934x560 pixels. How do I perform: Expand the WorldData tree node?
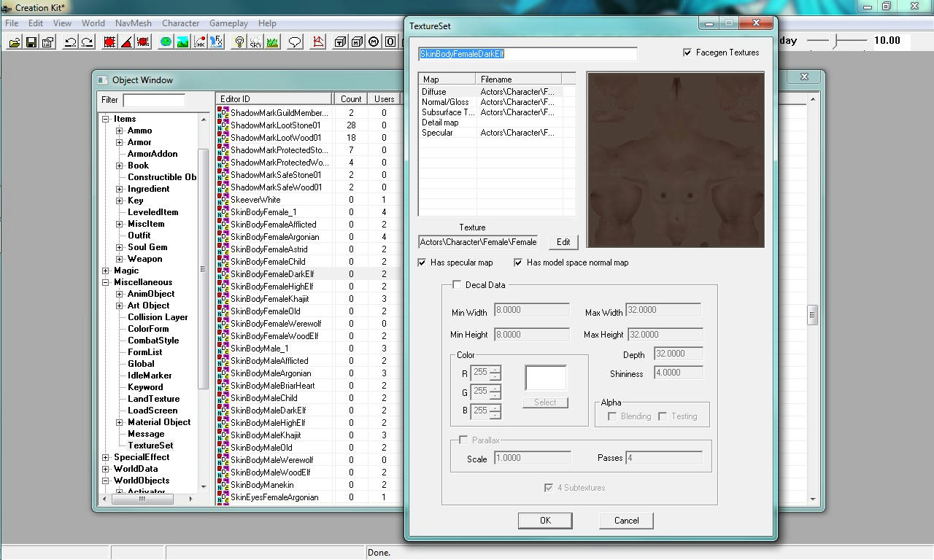[106, 469]
